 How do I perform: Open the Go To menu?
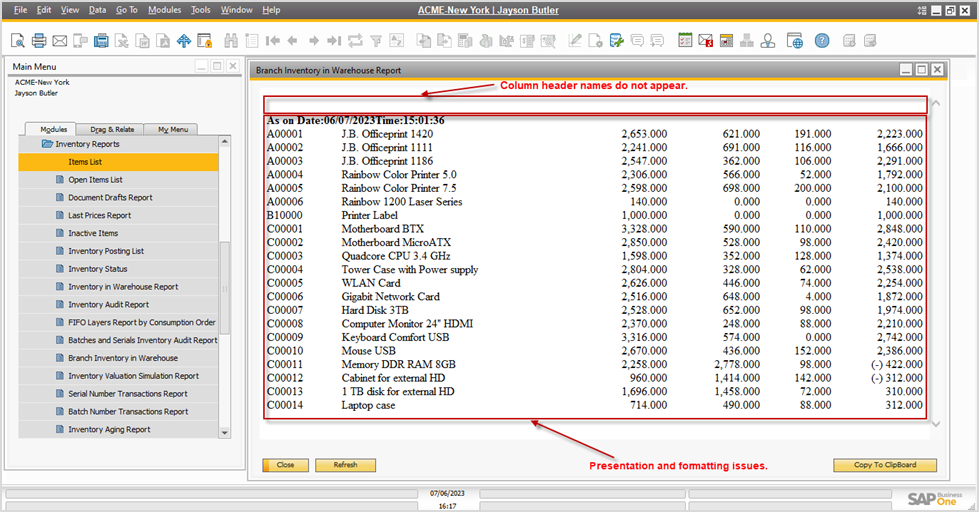[127, 9]
